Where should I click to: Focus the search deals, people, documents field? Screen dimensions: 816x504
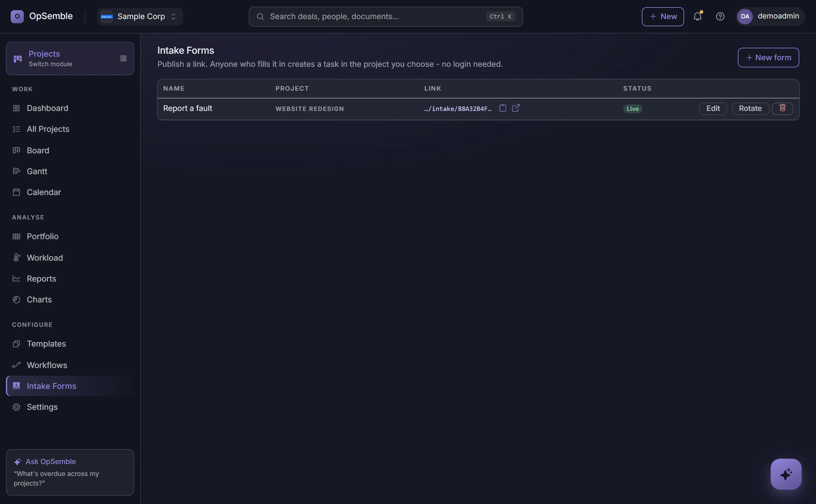(386, 16)
